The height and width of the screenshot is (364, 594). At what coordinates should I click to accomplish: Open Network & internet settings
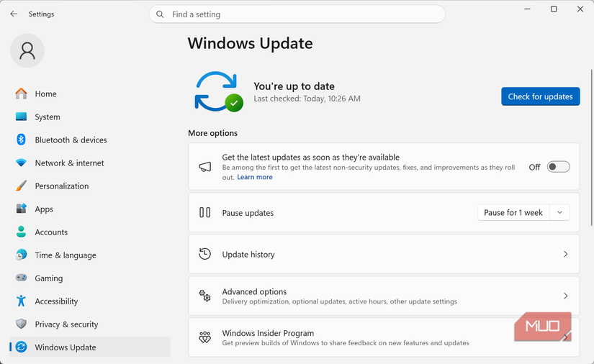click(90, 163)
